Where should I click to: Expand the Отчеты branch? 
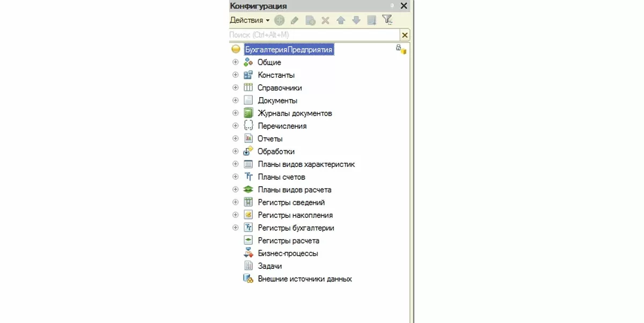235,138
